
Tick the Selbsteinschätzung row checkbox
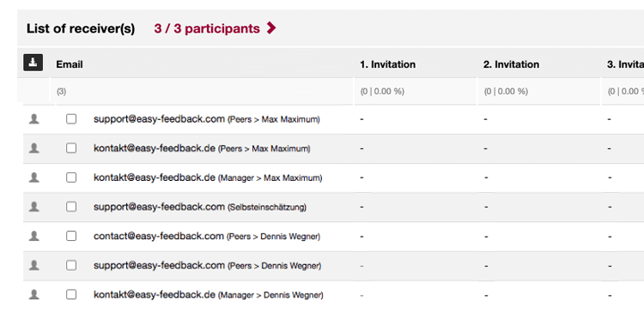pyautogui.click(x=71, y=207)
